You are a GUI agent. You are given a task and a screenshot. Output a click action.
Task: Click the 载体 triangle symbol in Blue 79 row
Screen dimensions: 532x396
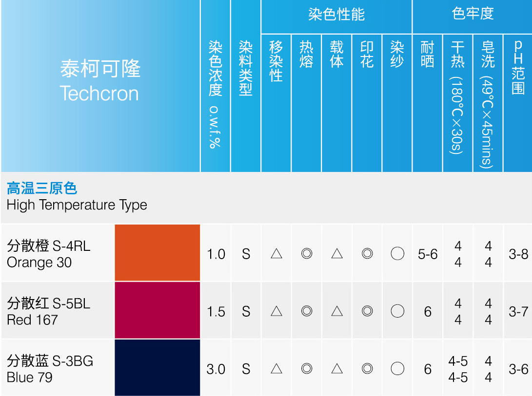coord(337,369)
